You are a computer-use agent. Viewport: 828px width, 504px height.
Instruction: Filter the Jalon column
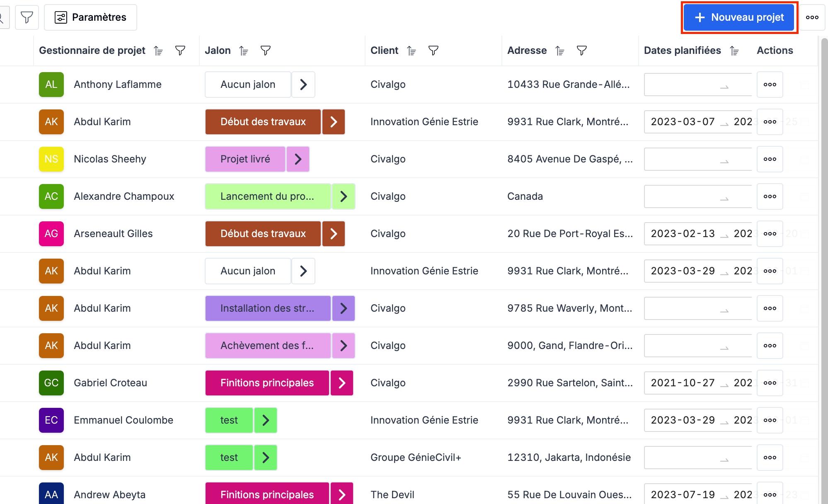tap(266, 51)
